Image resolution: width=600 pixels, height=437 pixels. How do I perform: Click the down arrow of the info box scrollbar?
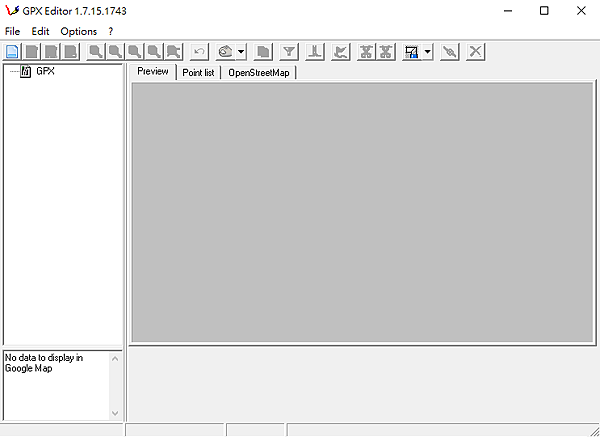pos(115,413)
